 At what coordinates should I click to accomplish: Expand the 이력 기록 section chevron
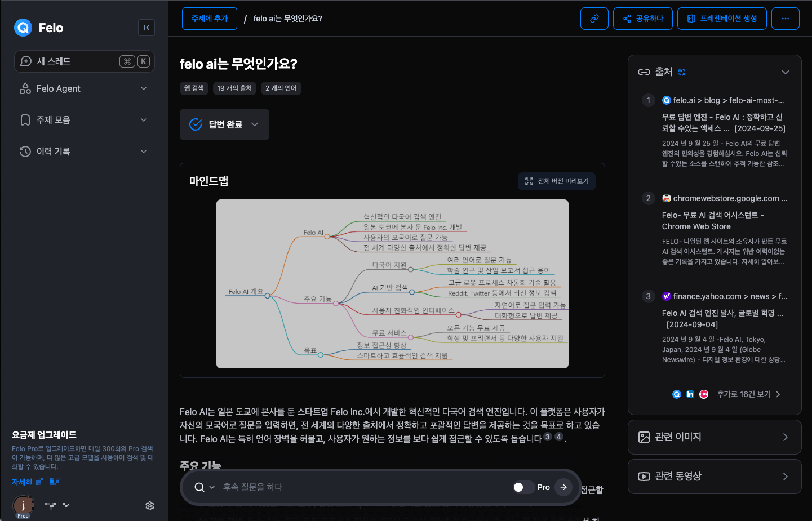click(144, 152)
